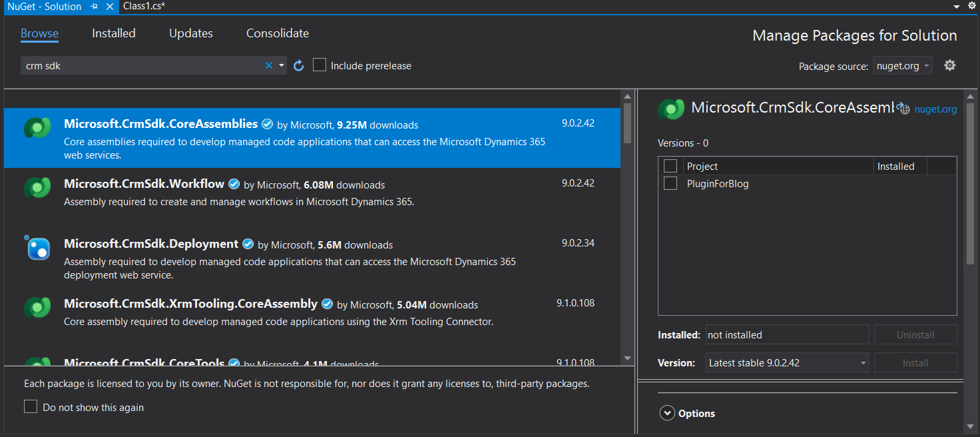The height and width of the screenshot is (437, 980).
Task: Click the refresh search results icon
Action: pyautogui.click(x=299, y=65)
